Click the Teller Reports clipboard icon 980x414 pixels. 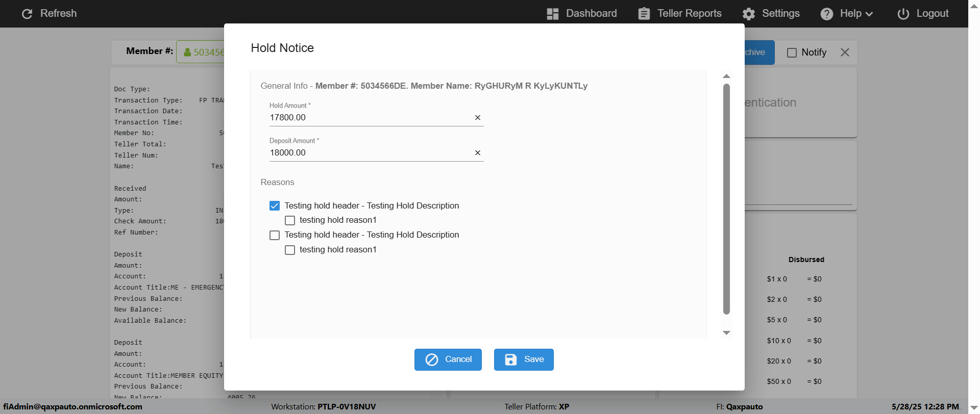[x=644, y=14]
